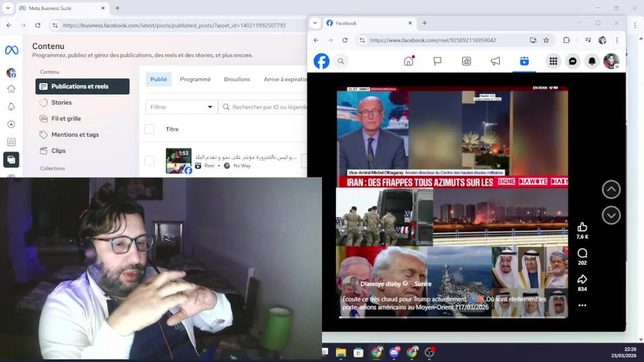
Task: Switch page via profile avatar in Business Suite sidebar
Action: click(11, 73)
